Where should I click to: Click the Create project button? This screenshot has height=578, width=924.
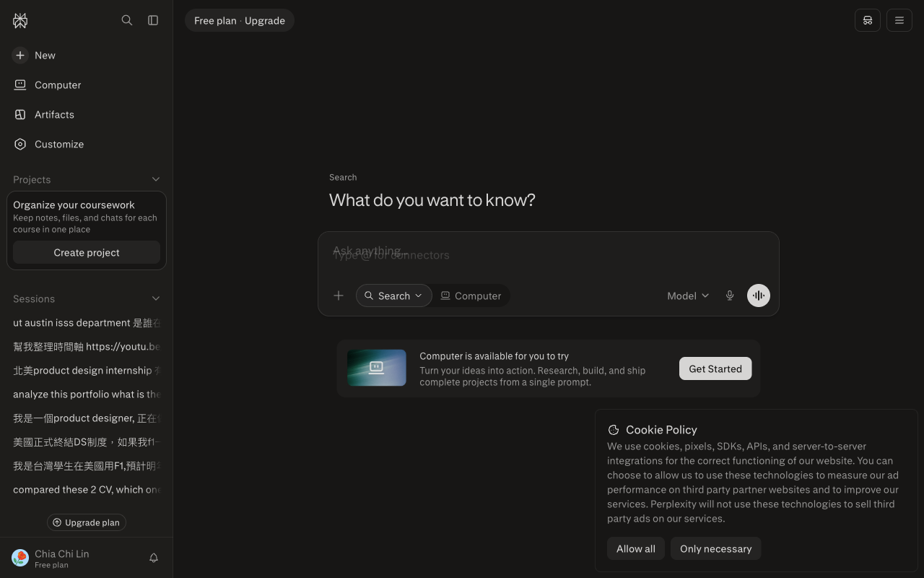(x=87, y=252)
